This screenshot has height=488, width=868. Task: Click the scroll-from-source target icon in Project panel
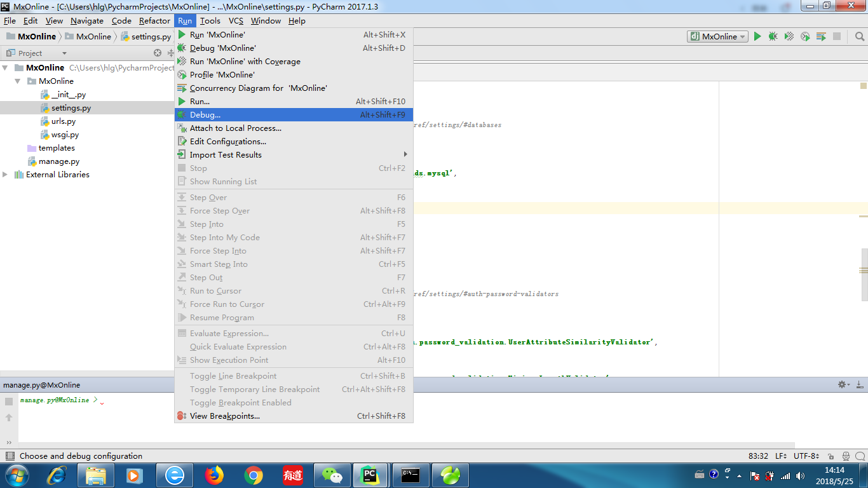158,53
